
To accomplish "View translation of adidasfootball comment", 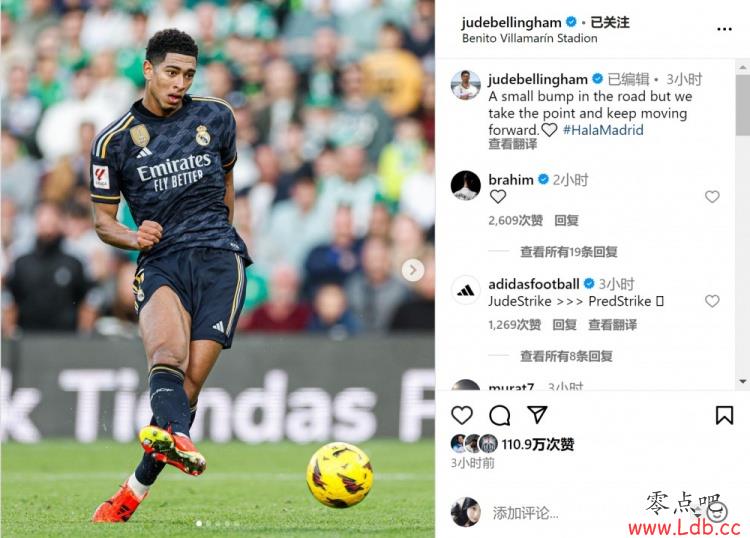I will pyautogui.click(x=612, y=325).
